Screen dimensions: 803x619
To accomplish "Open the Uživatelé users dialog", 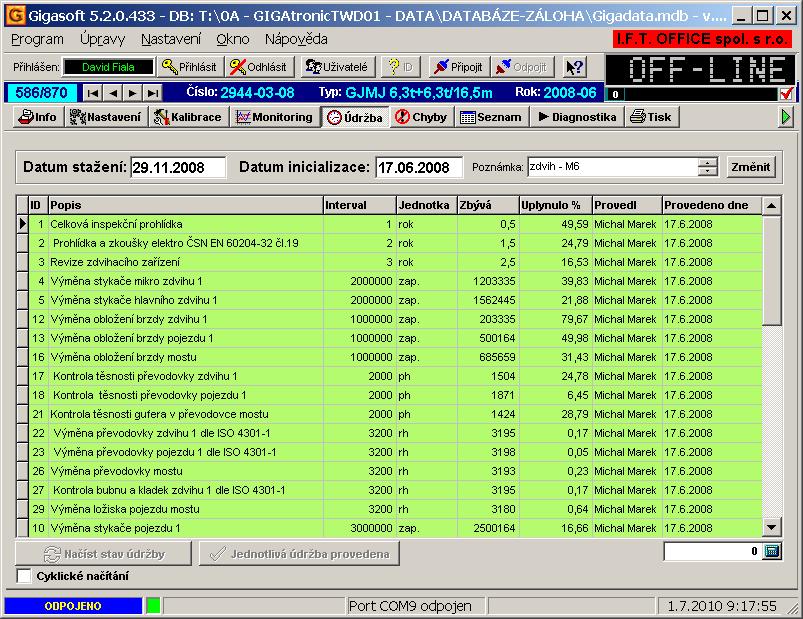I will [337, 67].
